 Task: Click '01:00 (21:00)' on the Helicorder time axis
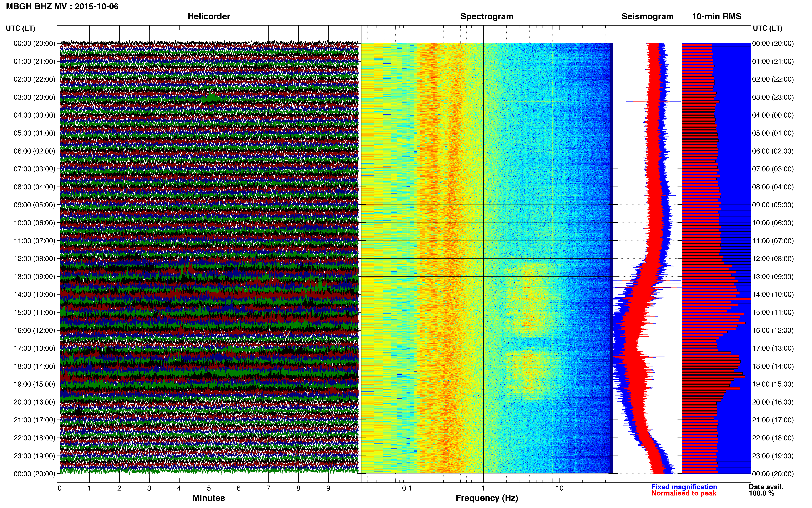[34, 62]
